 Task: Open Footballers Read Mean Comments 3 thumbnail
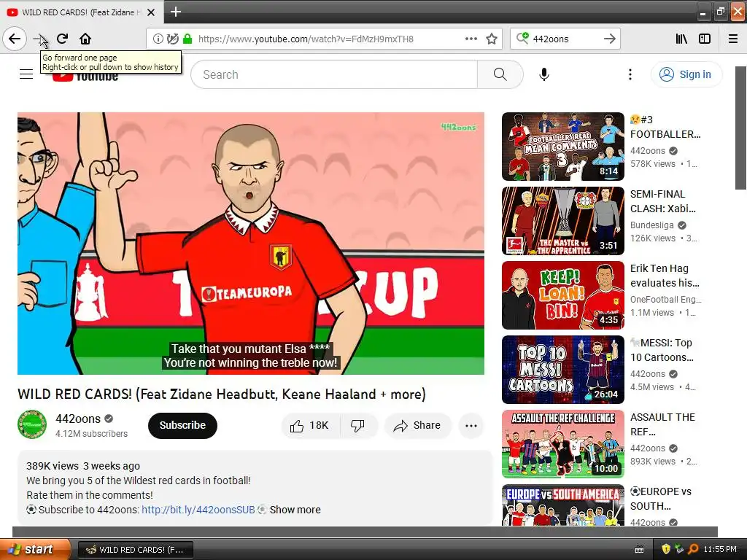click(562, 147)
